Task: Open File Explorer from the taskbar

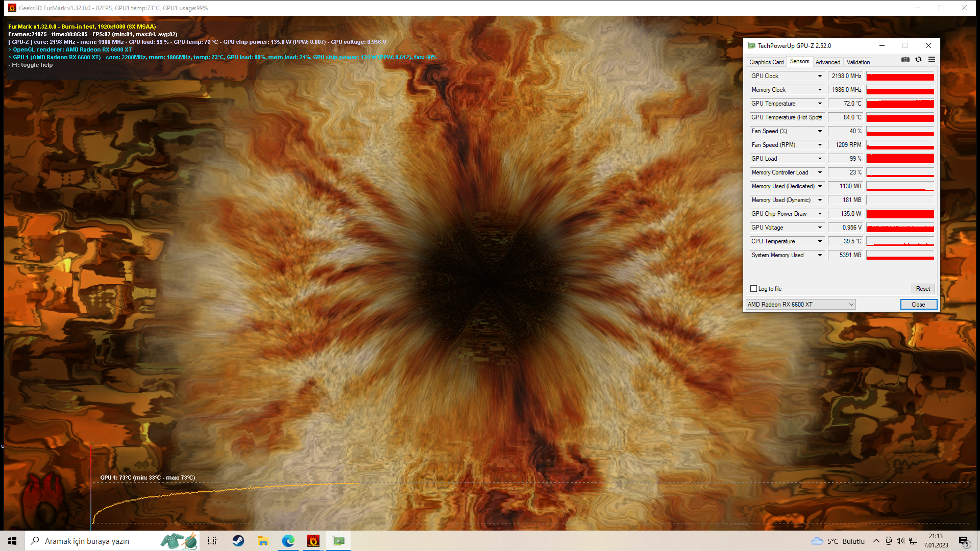Action: point(263,541)
